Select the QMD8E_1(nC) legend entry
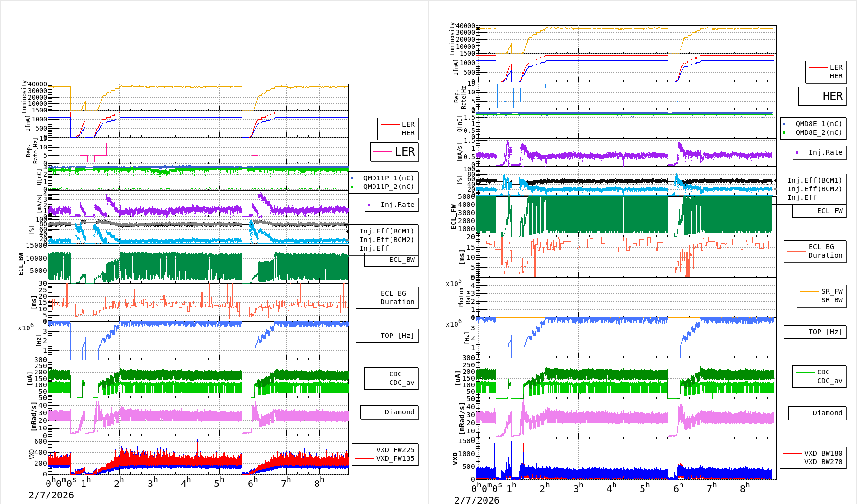This screenshot has width=857, height=504. [x=819, y=124]
